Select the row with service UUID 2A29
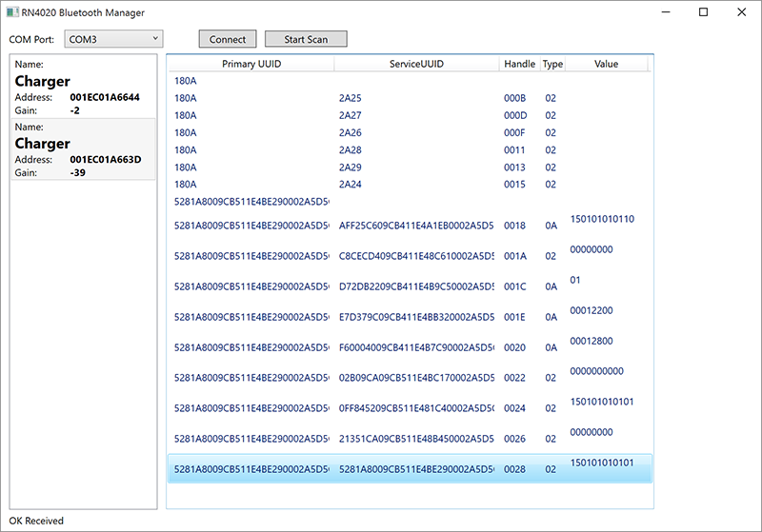This screenshot has width=762, height=532. pyautogui.click(x=410, y=167)
